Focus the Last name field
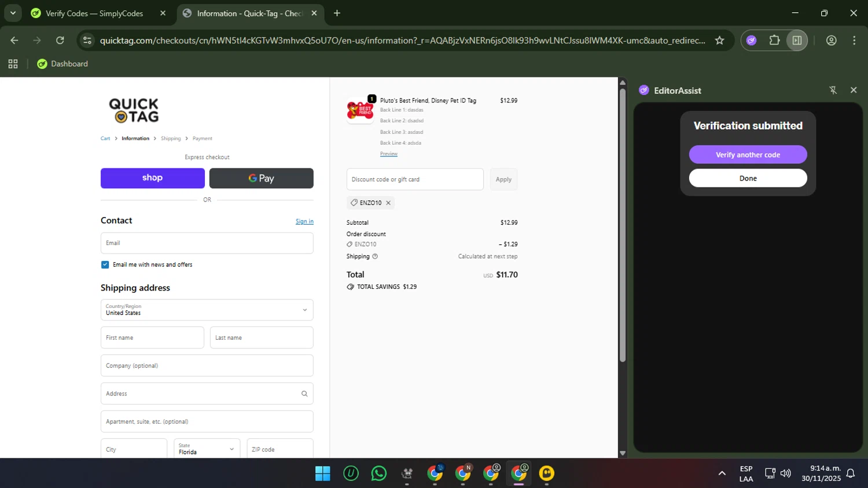Screen dimensions: 868x488 click(x=262, y=337)
